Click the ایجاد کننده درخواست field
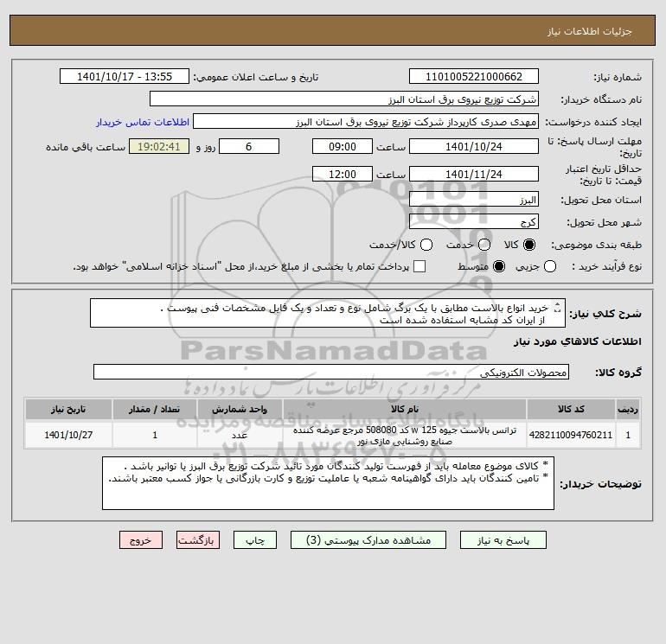 (x=366, y=121)
